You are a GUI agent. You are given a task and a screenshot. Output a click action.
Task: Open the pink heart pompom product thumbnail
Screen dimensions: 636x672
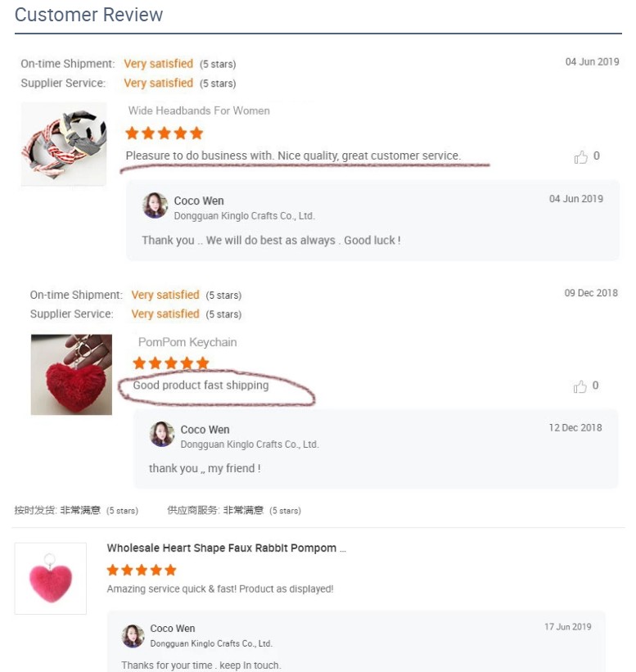pos(51,578)
